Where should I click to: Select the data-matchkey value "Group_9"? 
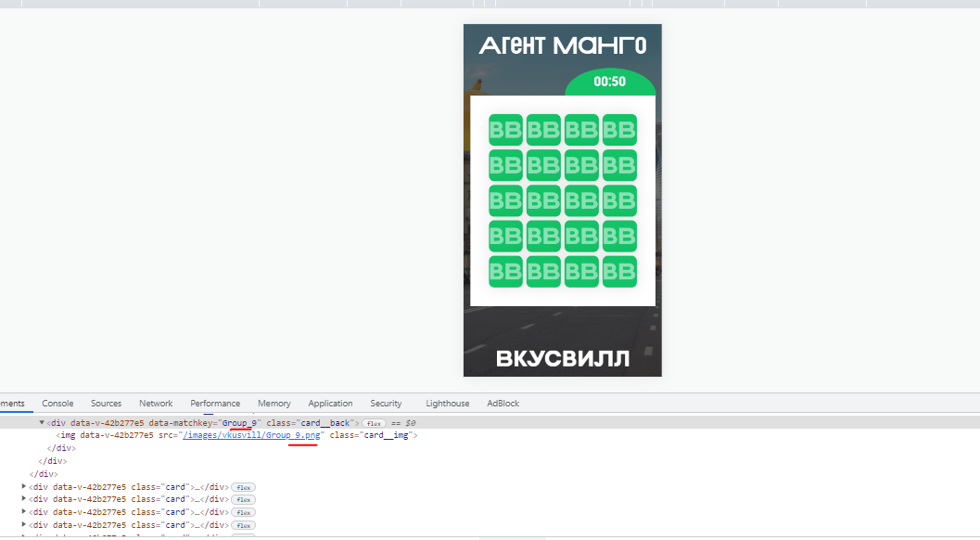pos(239,423)
